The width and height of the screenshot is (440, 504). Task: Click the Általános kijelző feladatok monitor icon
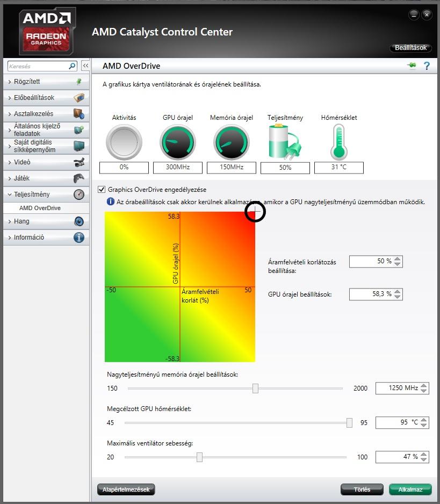[x=79, y=130]
